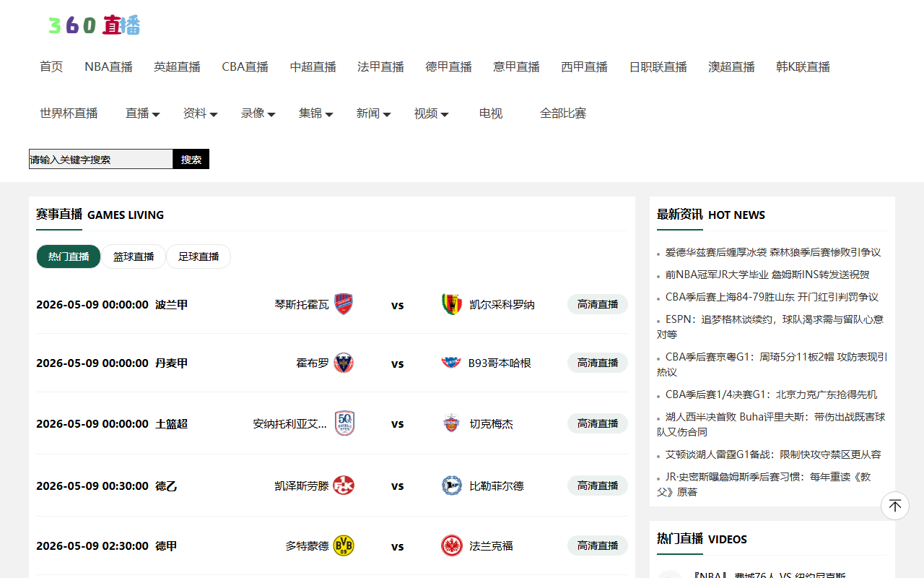This screenshot has width=924, height=578.
Task: Click team name 法兰克福
Action: coord(492,546)
